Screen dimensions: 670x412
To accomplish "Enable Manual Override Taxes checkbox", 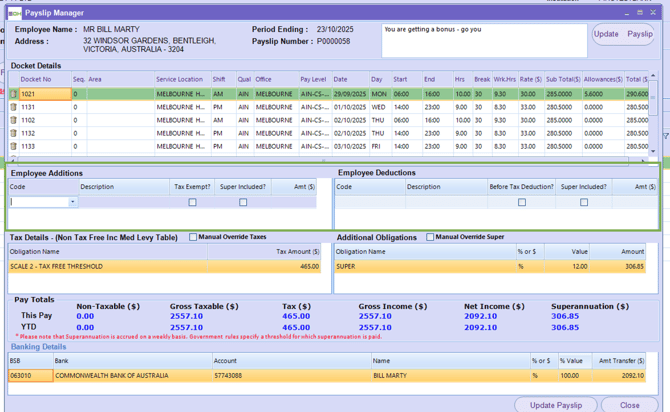I will tap(193, 238).
